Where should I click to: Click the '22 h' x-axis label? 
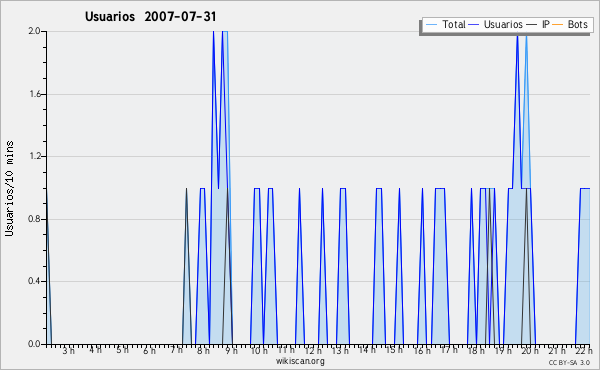tap(584, 351)
